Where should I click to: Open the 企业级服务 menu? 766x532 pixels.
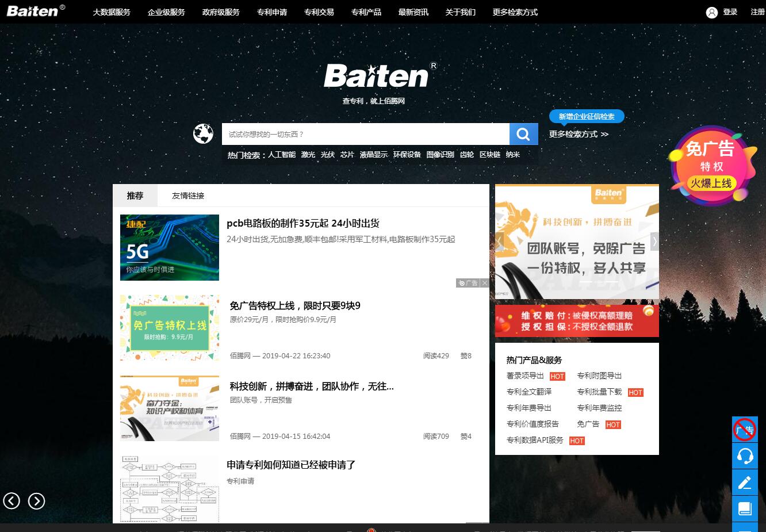(x=166, y=12)
